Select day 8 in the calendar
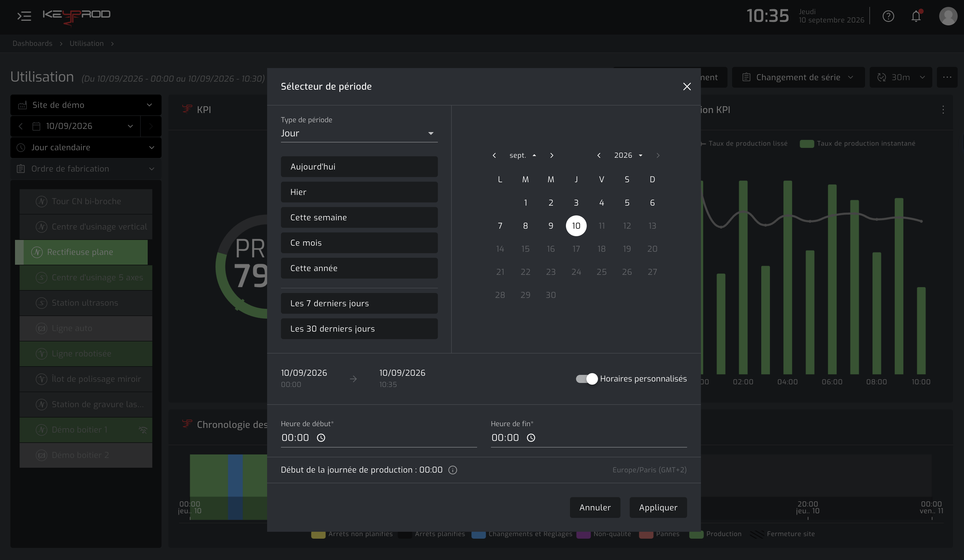 [x=525, y=226]
